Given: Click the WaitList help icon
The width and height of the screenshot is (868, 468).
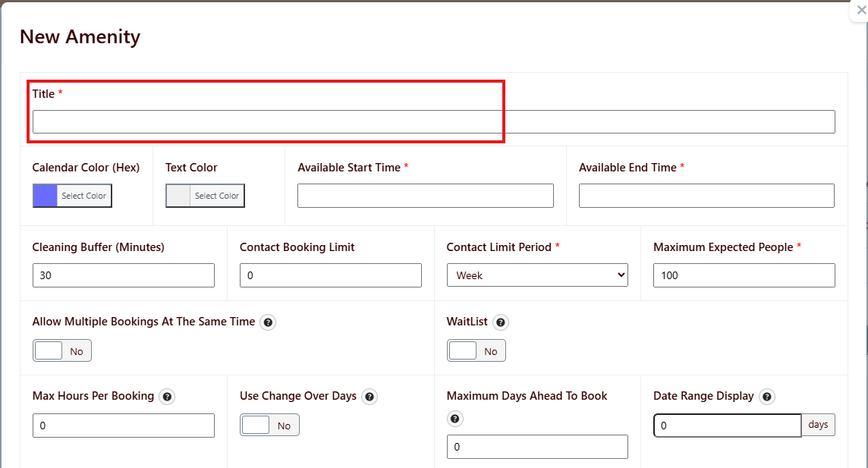Looking at the screenshot, I should [x=500, y=322].
